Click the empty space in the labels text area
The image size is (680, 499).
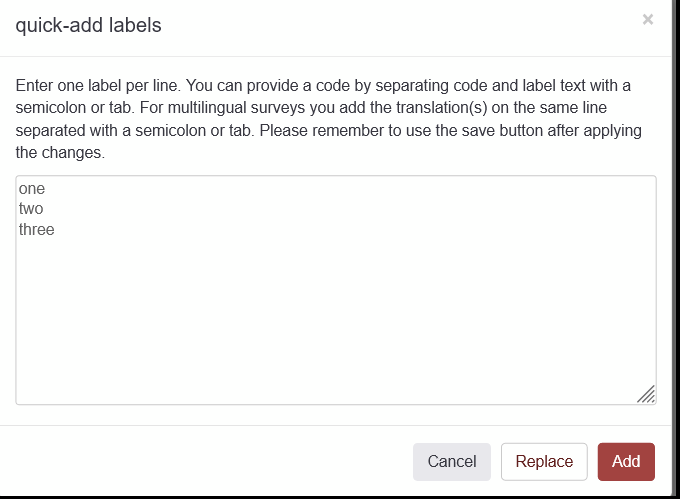[x=336, y=320]
